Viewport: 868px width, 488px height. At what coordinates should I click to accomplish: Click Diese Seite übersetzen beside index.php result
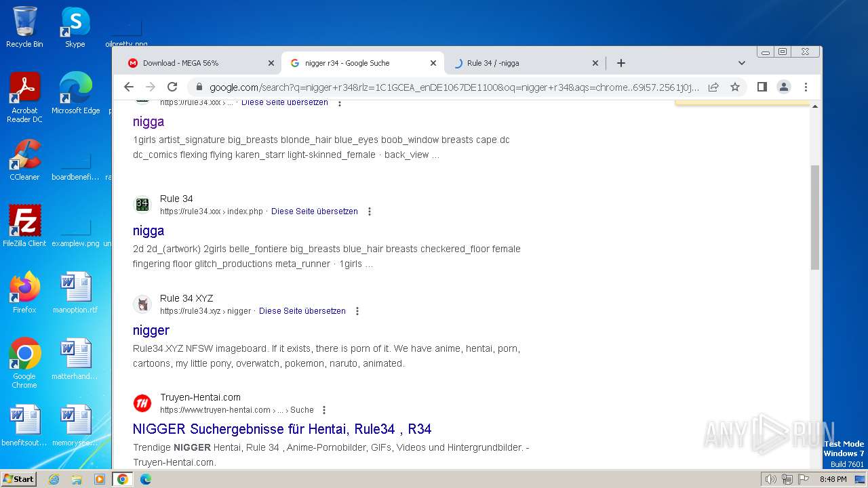[x=315, y=211]
